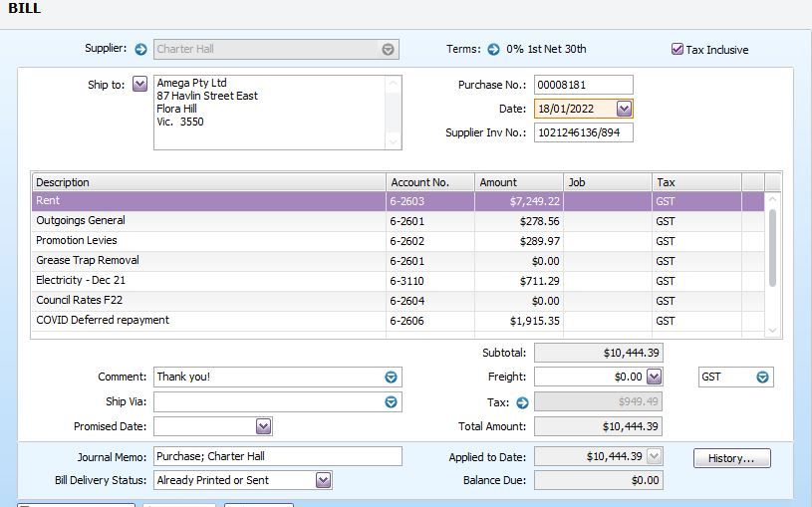The image size is (812, 507).
Task: Open the Bill Delivery Status dropdown
Action: pyautogui.click(x=323, y=480)
